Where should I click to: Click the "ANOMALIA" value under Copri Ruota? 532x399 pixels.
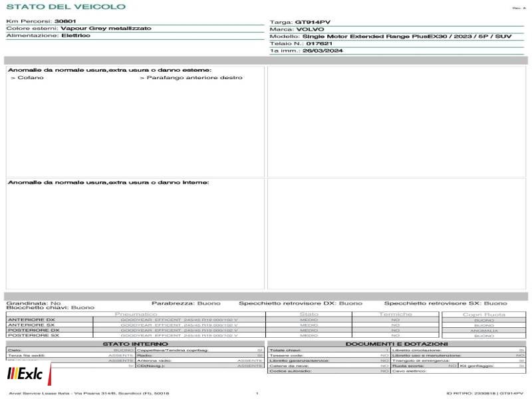[x=484, y=331]
